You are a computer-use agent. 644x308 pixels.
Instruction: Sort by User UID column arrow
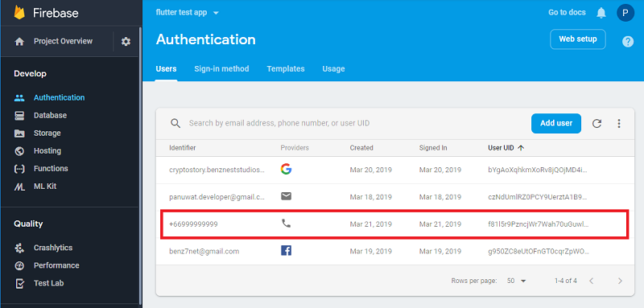pyautogui.click(x=521, y=148)
